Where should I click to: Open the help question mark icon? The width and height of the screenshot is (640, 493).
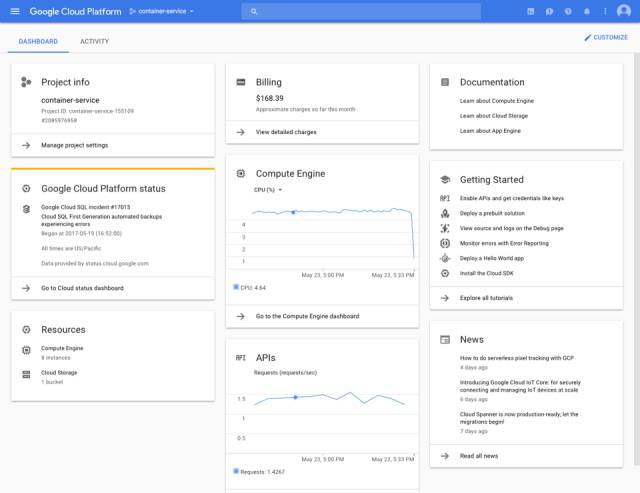568,11
